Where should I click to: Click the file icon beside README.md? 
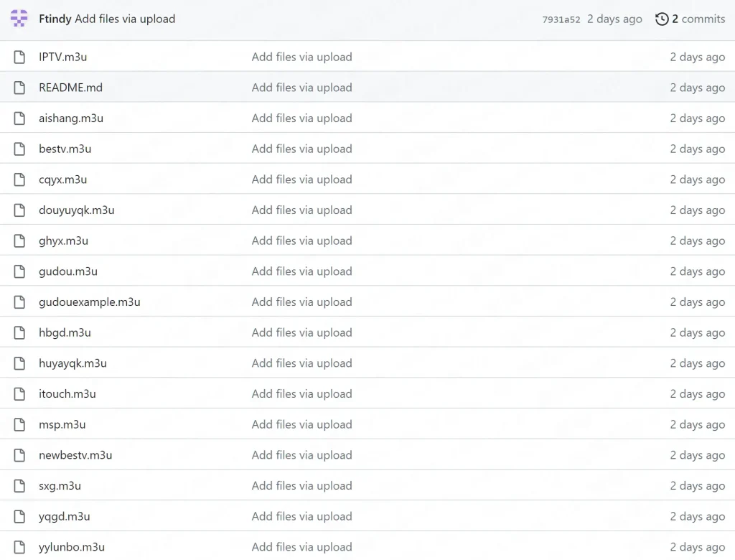19,88
